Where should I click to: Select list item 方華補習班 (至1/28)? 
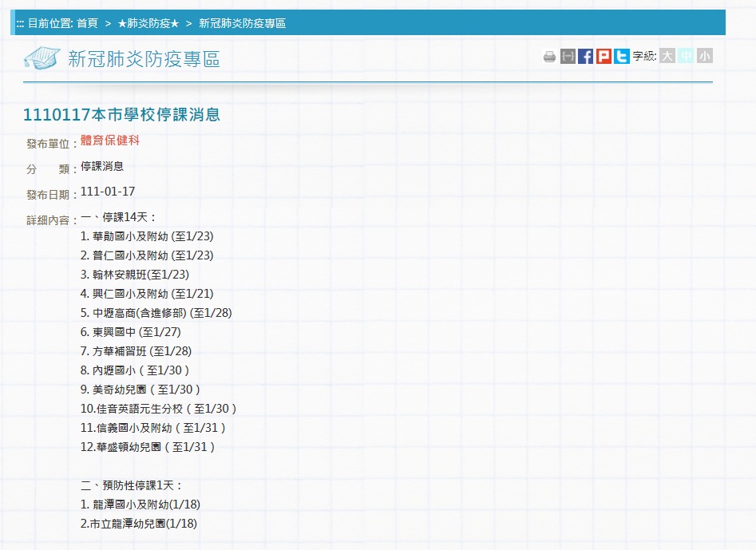click(136, 351)
